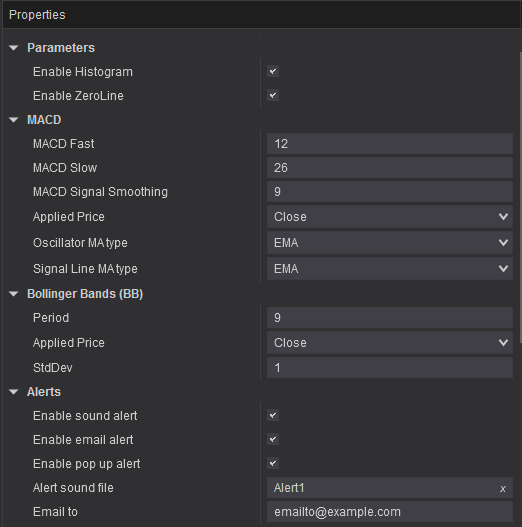This screenshot has height=527, width=522.
Task: Select the Email to label
Action: tap(55, 512)
